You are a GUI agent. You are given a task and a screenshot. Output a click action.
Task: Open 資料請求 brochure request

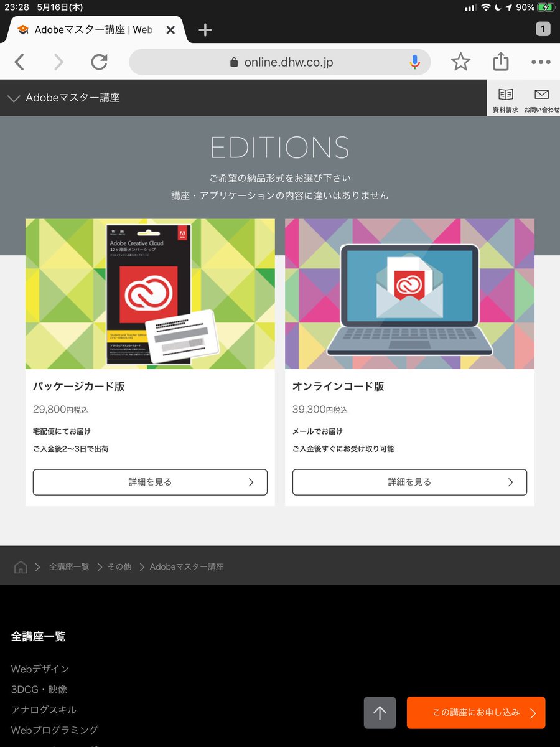pyautogui.click(x=505, y=100)
